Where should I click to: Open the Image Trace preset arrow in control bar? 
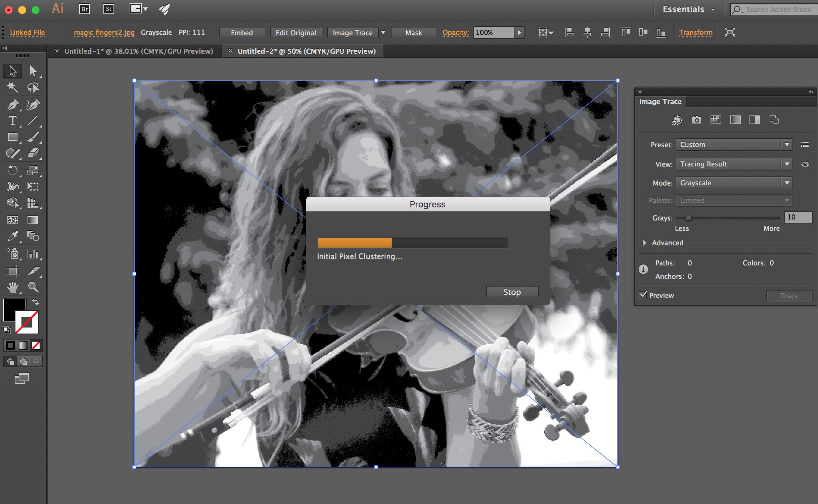tap(383, 33)
